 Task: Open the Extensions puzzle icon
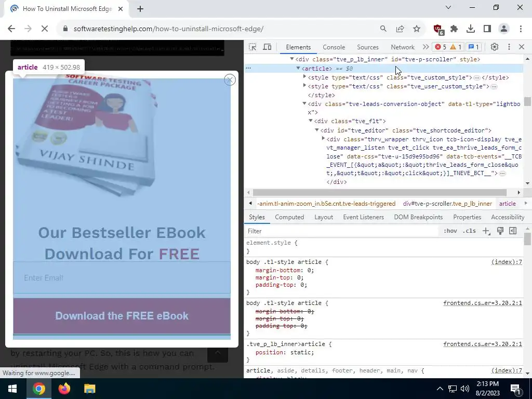pyautogui.click(x=454, y=29)
